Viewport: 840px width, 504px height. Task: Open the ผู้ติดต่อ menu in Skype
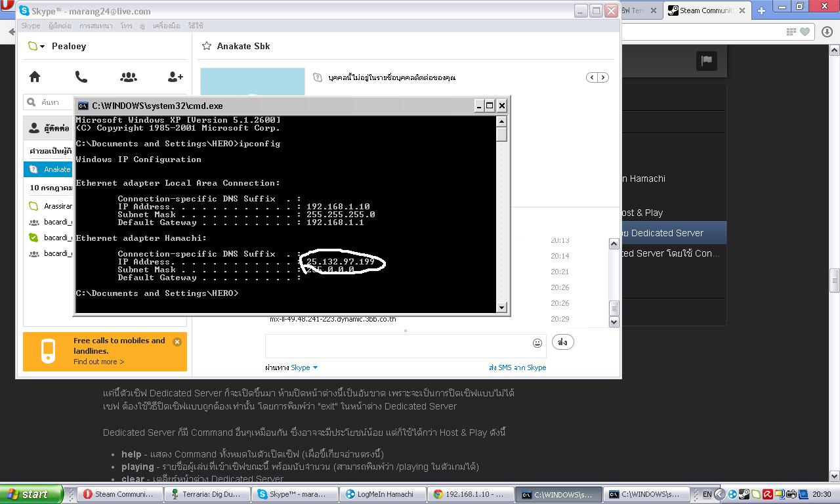60,26
